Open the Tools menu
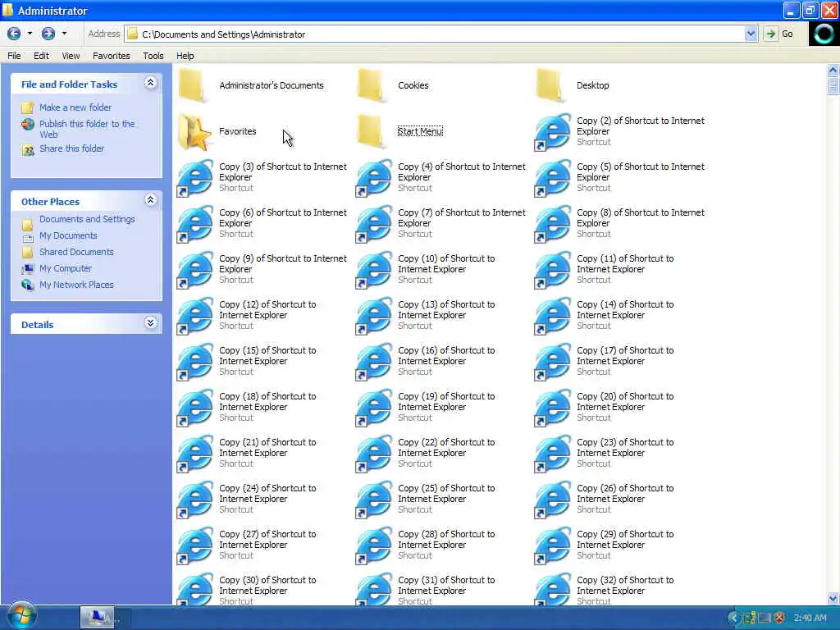 [x=153, y=56]
